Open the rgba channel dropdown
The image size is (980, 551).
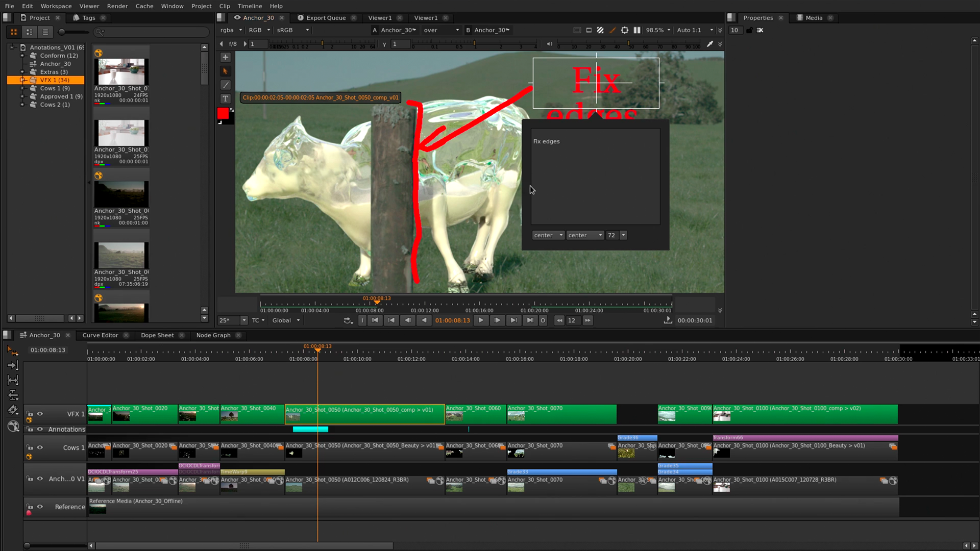click(x=231, y=30)
